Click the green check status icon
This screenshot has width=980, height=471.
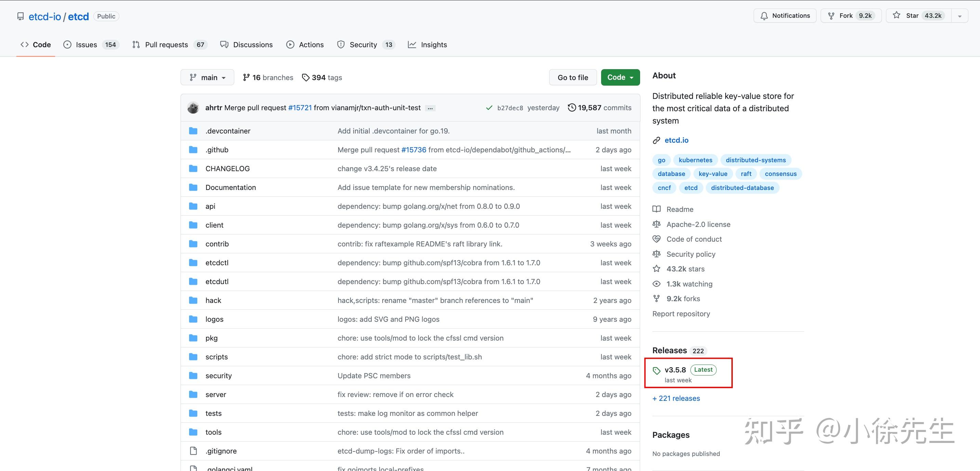pyautogui.click(x=489, y=108)
